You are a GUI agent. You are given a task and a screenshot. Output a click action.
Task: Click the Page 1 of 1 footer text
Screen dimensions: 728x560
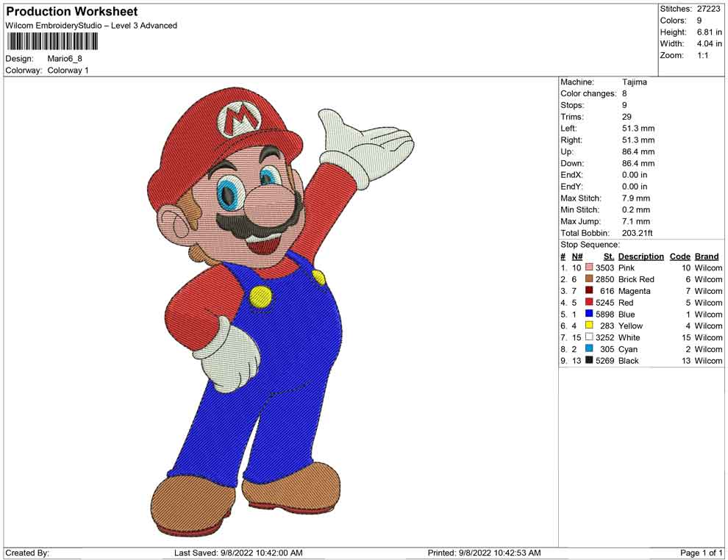702,553
